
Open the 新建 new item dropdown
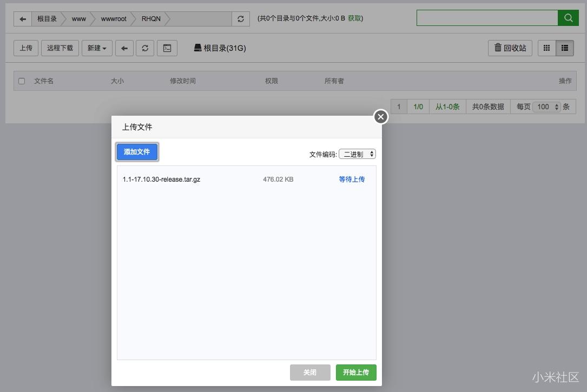(x=97, y=48)
